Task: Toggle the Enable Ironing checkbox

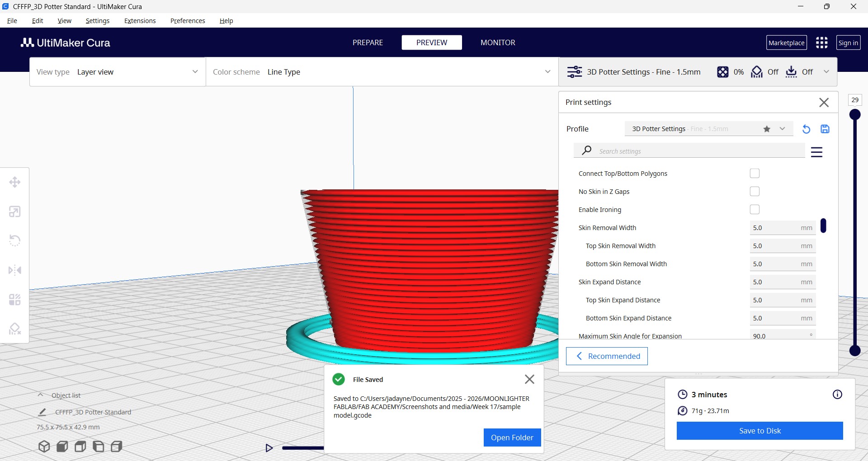Action: tap(755, 210)
